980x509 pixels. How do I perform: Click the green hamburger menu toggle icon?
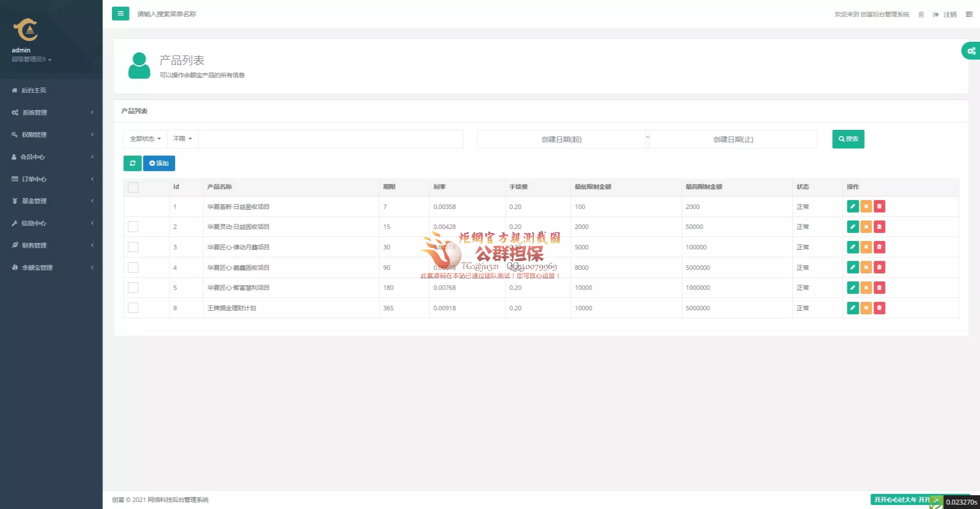[120, 14]
